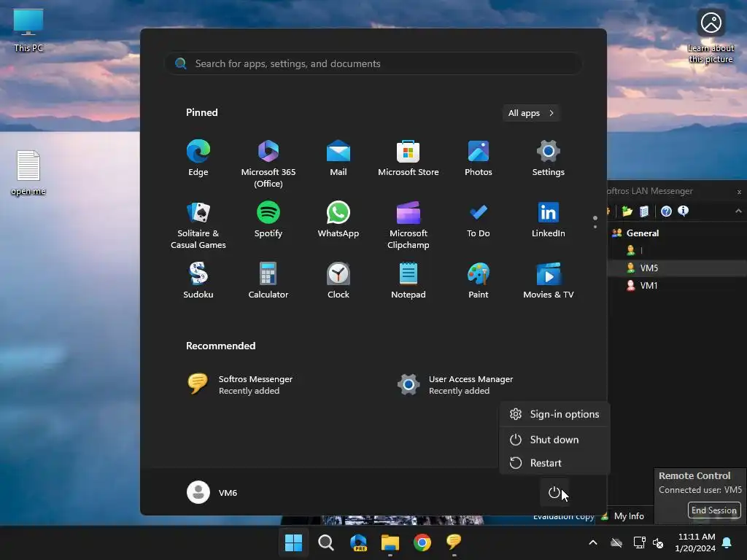The height and width of the screenshot is (560, 747).
Task: Launch LinkedIn from pinned apps
Action: [x=549, y=219]
